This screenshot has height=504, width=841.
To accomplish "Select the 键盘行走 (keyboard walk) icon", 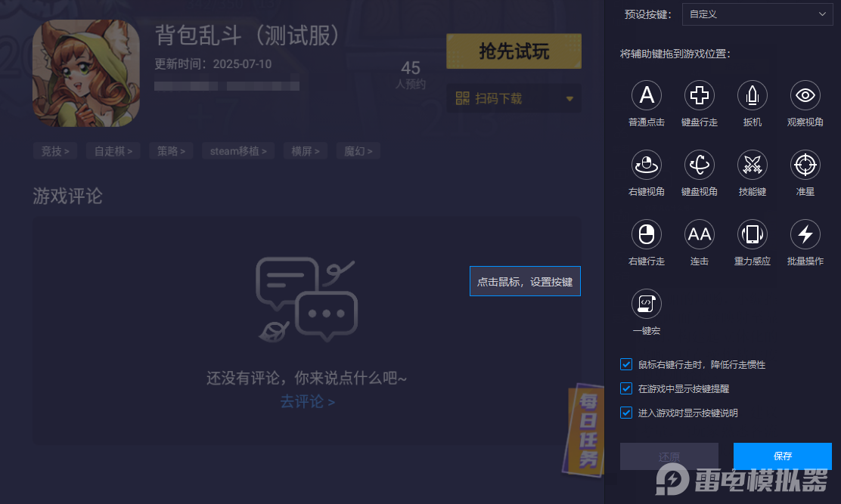I will (700, 94).
